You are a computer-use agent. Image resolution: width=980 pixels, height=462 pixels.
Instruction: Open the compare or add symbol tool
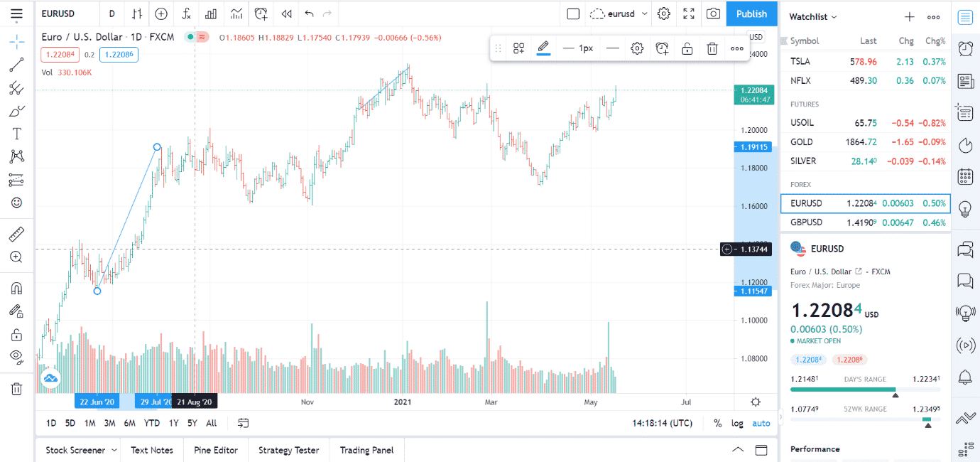162,14
